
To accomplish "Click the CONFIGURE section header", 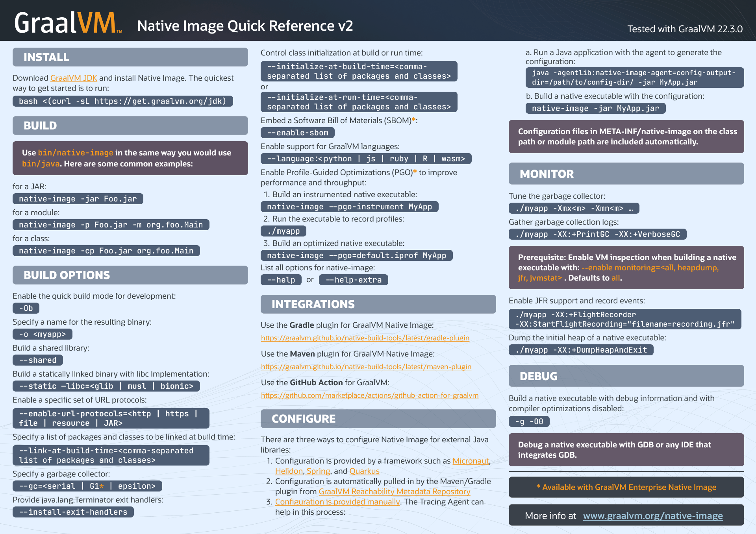I will click(x=378, y=419).
